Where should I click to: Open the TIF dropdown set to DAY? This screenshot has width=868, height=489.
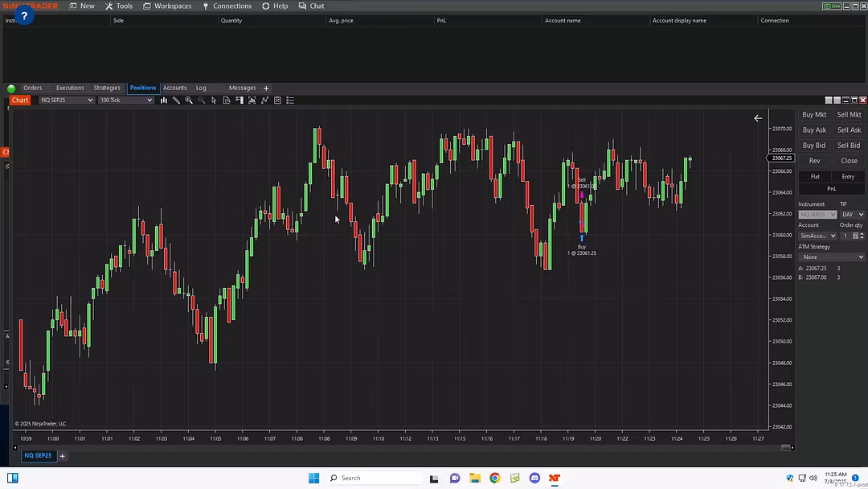852,214
